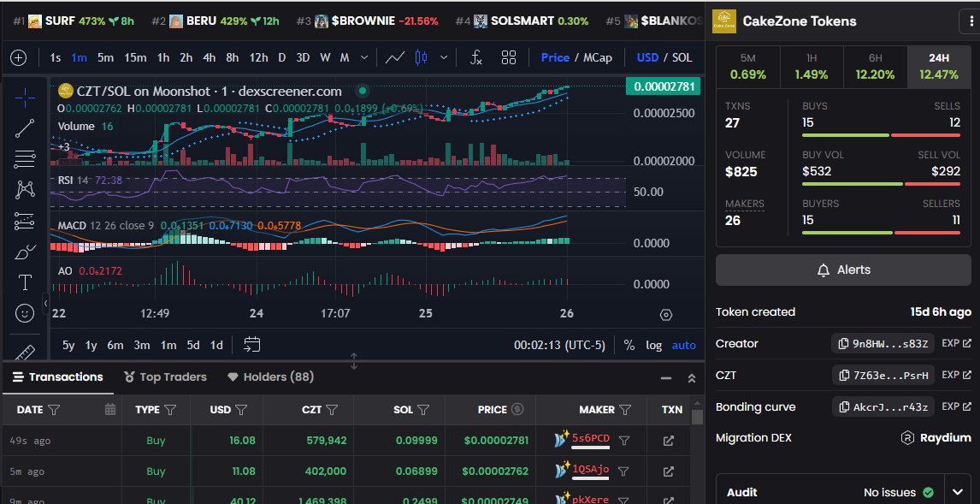Switch chart currency to USD
Viewport: 980px width, 504px height.
click(x=647, y=57)
